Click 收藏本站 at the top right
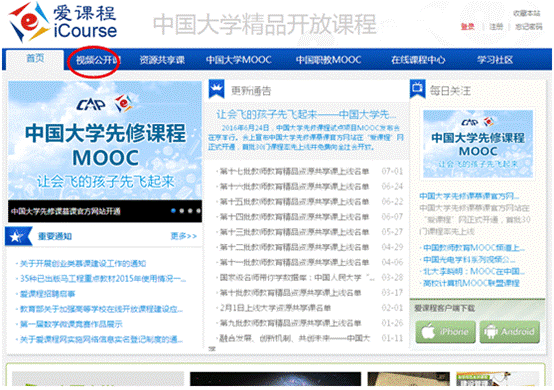The height and width of the screenshot is (390, 554). tap(526, 13)
